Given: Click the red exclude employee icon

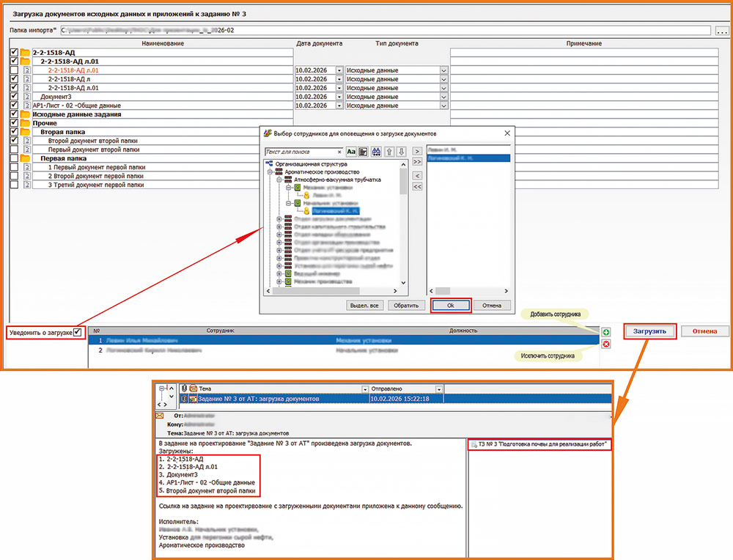Looking at the screenshot, I should tap(606, 344).
